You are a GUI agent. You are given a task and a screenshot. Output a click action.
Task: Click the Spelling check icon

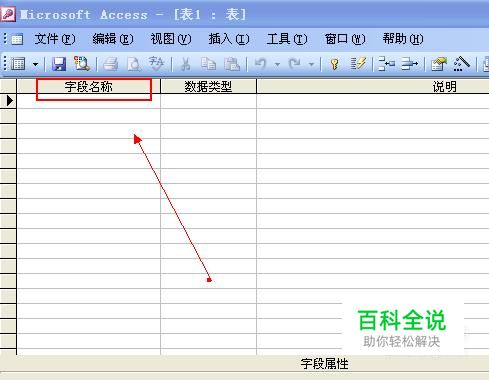[x=156, y=63]
